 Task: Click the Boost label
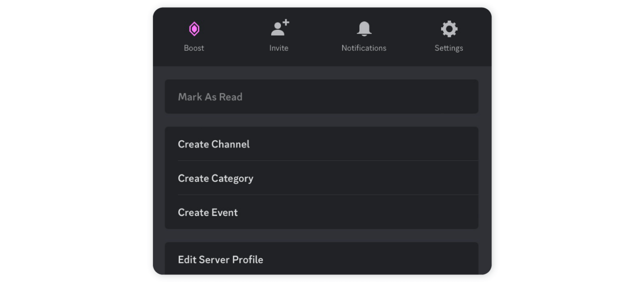194,48
